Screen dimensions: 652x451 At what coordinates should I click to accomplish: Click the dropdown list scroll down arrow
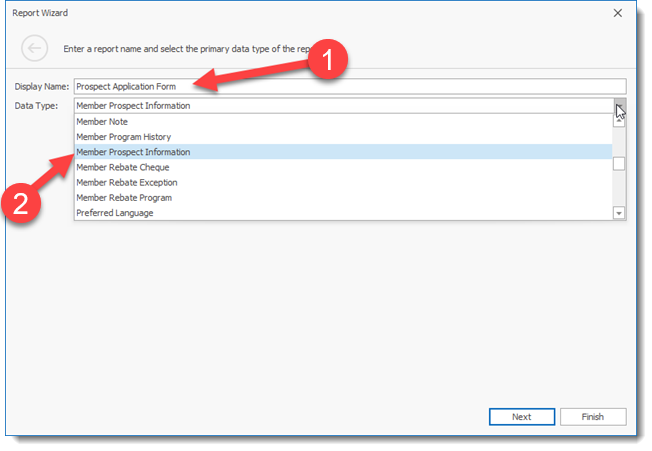[619, 213]
